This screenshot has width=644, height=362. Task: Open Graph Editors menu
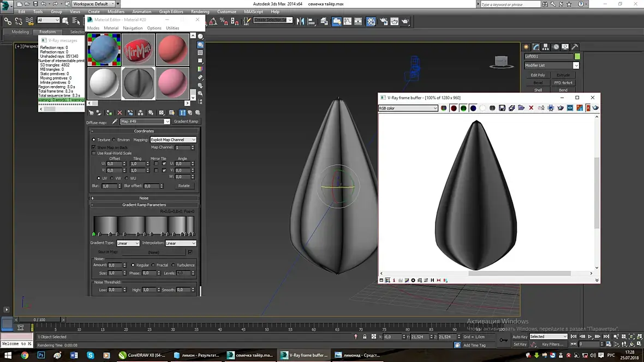coord(171,11)
